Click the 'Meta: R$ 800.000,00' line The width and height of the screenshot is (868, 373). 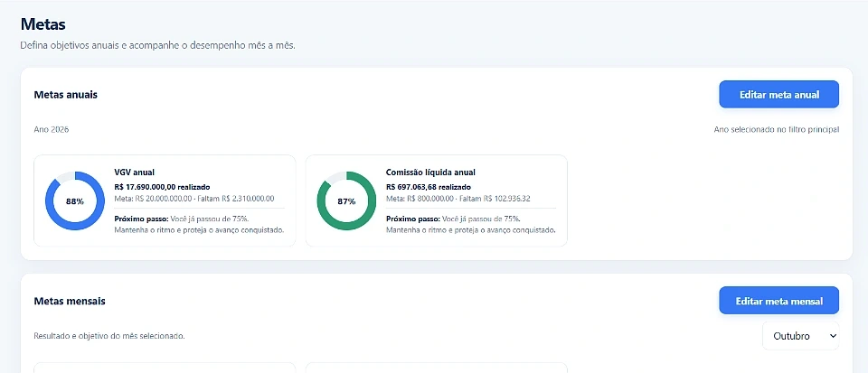click(458, 199)
